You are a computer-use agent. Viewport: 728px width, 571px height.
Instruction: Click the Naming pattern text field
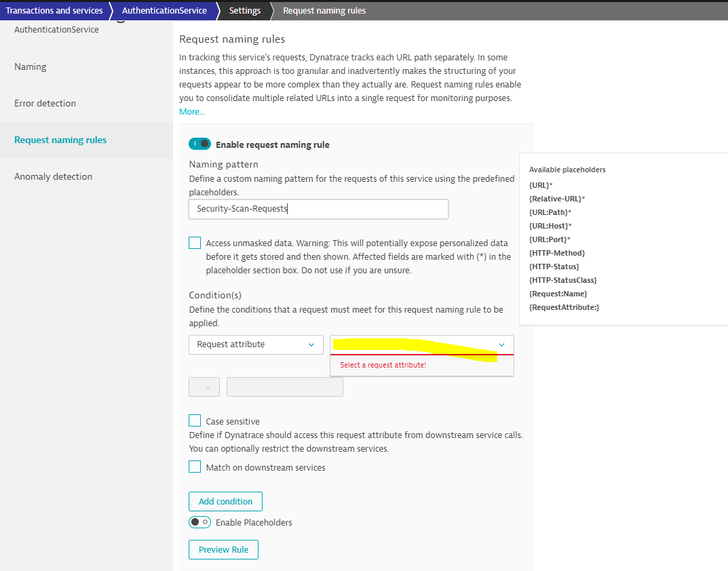pos(318,209)
